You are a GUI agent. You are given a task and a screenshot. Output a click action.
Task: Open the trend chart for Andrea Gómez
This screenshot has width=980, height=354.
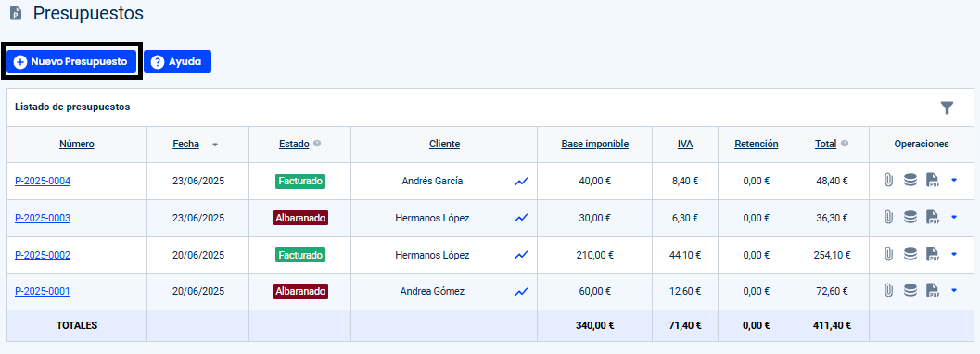521,292
